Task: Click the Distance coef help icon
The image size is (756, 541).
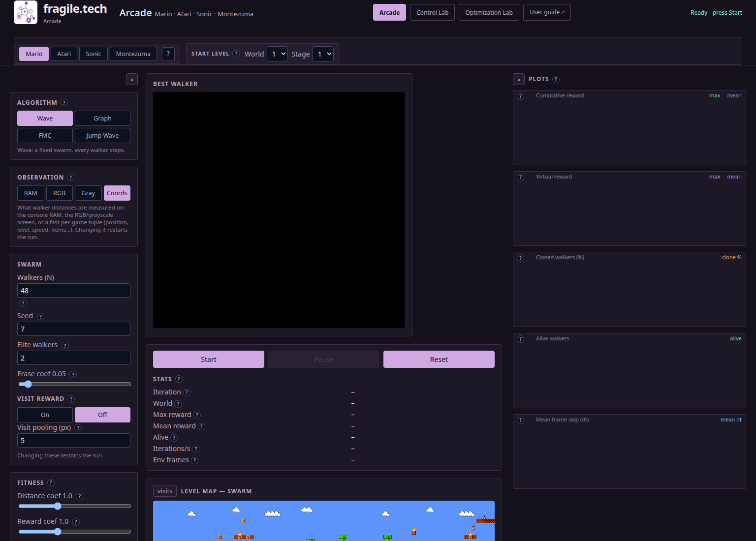Action: [80, 497]
